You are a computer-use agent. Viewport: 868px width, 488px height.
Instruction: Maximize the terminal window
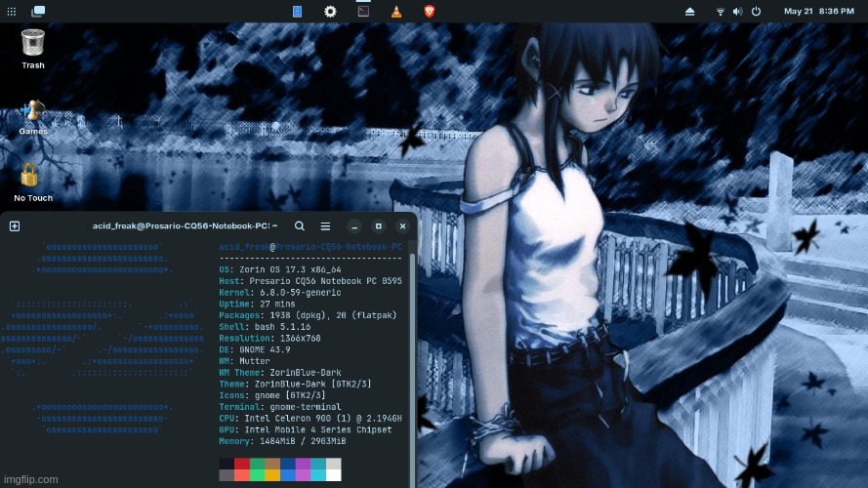(379, 226)
